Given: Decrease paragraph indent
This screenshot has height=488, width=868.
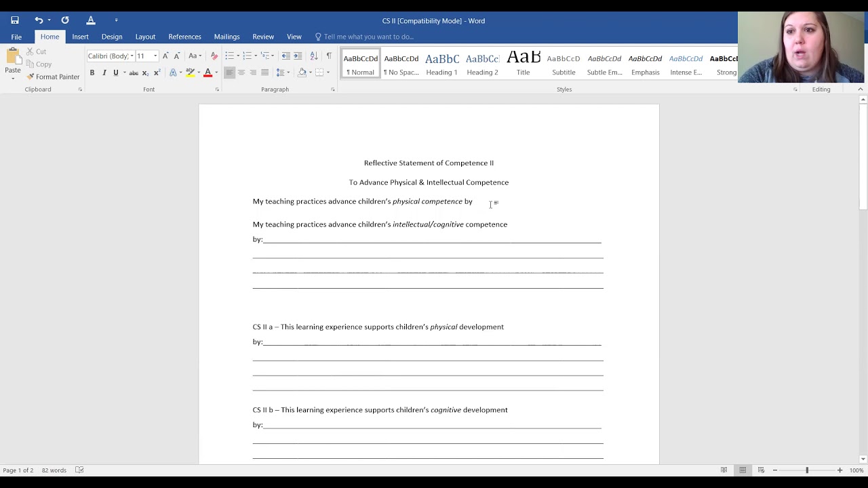Looking at the screenshot, I should coord(285,56).
